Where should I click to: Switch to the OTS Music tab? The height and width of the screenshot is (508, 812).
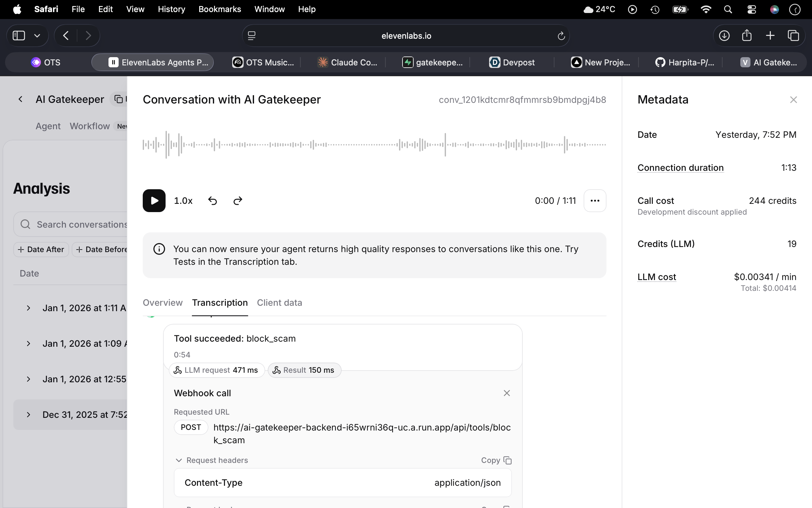click(x=263, y=63)
